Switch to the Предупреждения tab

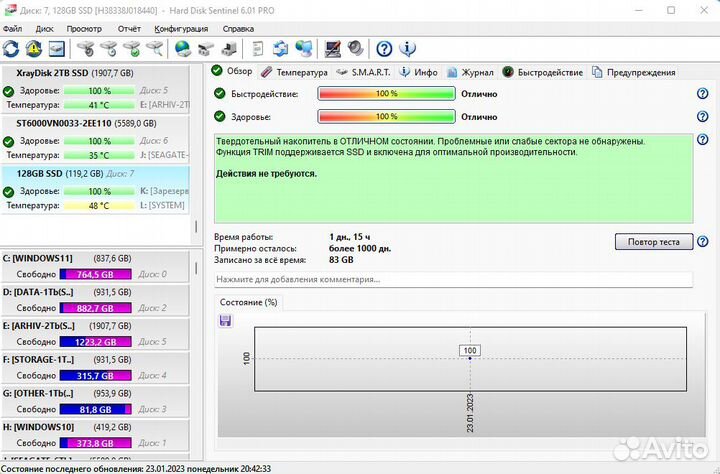pos(634,73)
